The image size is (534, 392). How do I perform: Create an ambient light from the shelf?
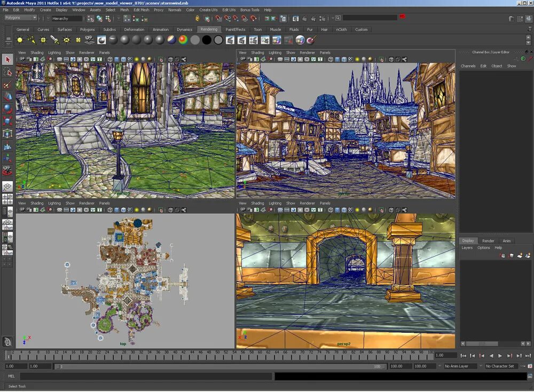(20, 40)
